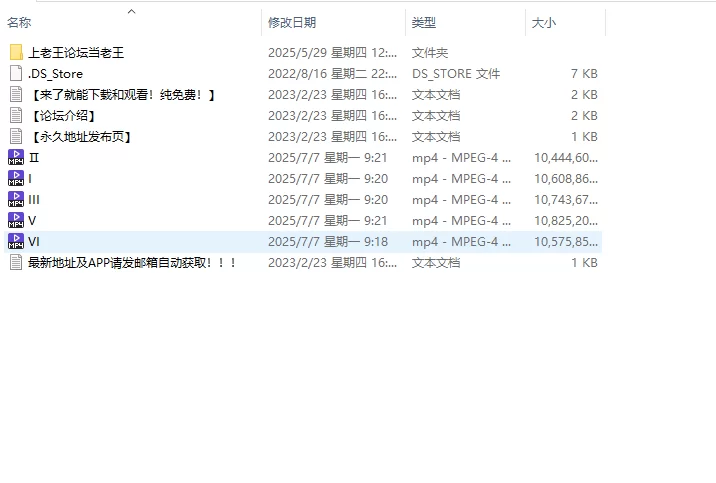Toggle sort arrow above the name column
This screenshot has width=716, height=483.
(x=132, y=11)
